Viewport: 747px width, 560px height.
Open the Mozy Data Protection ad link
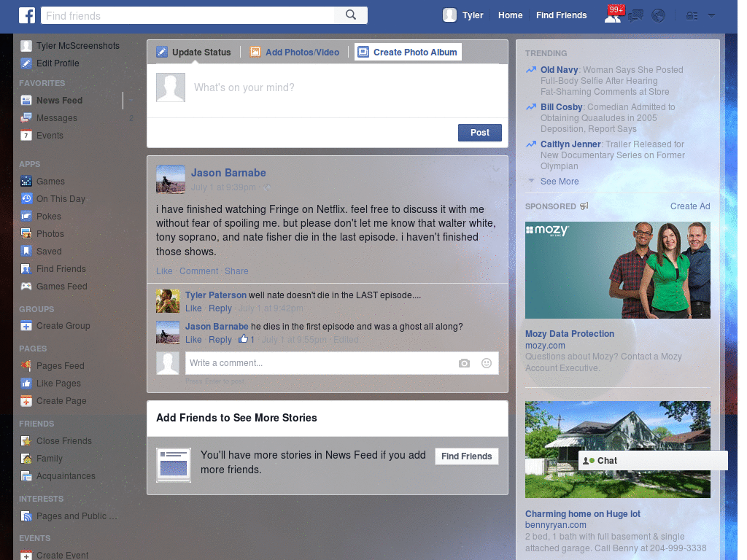(x=569, y=334)
